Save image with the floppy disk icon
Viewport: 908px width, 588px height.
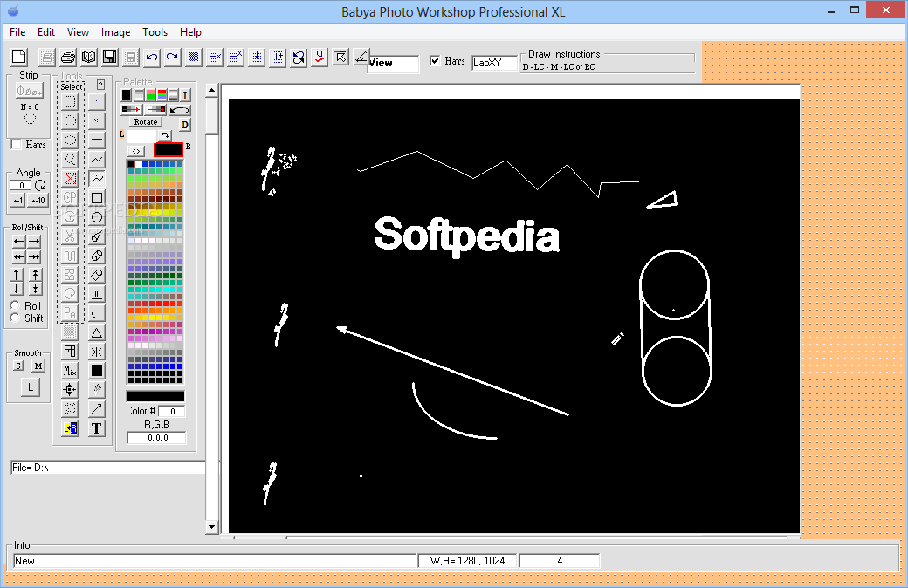[x=109, y=57]
